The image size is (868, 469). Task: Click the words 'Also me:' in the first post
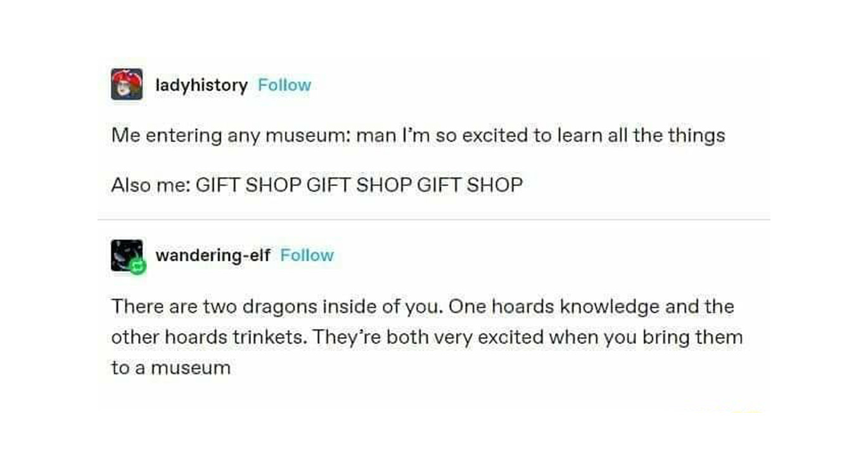click(x=150, y=185)
